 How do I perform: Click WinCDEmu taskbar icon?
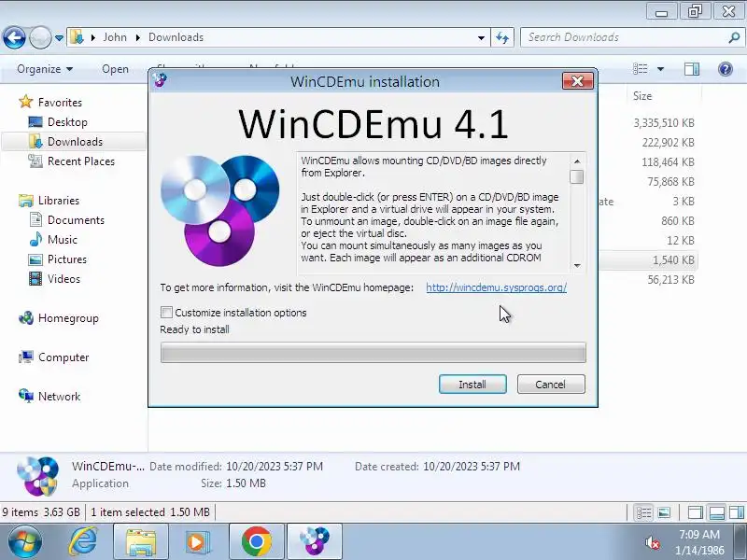pyautogui.click(x=315, y=542)
